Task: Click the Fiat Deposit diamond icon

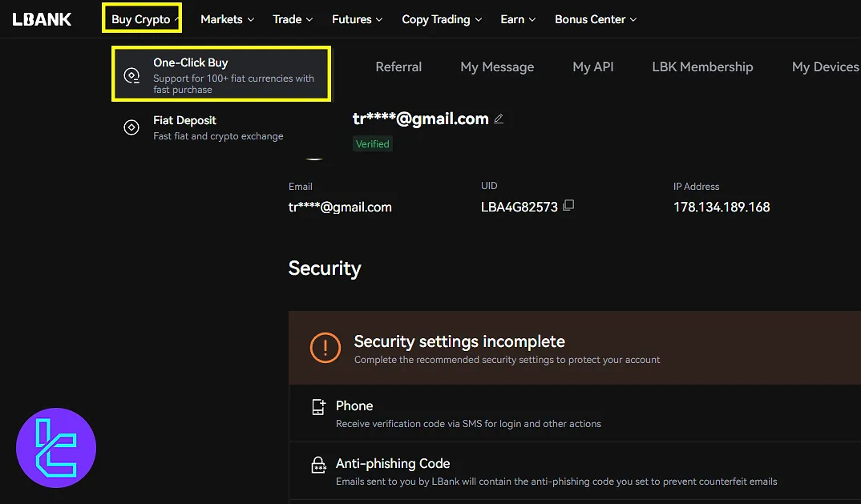Action: [x=131, y=127]
